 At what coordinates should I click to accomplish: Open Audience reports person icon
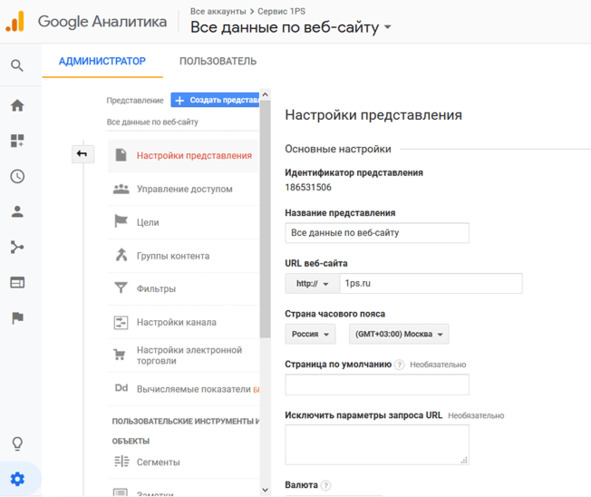[17, 211]
